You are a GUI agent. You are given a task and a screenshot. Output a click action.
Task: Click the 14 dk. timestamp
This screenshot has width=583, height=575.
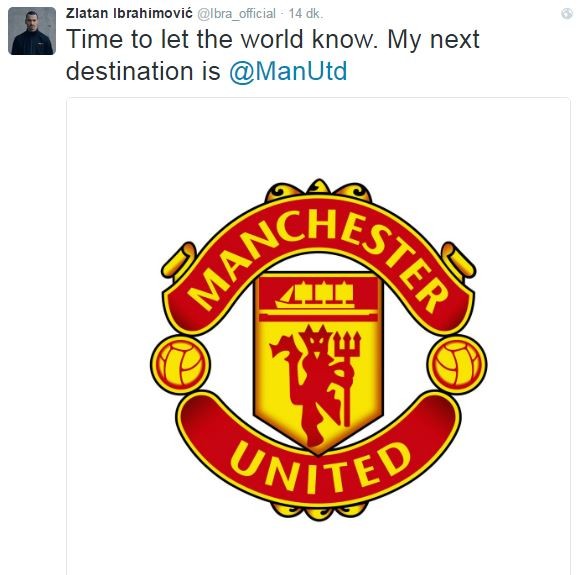(306, 14)
